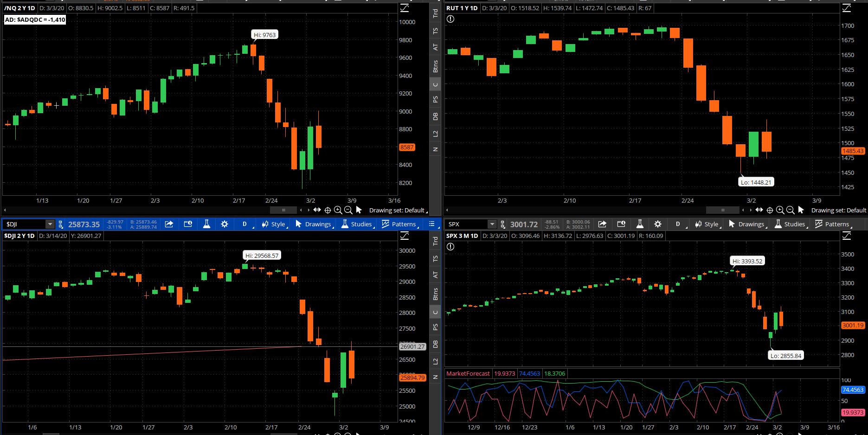Click the symbol link icon next to $DJI
This screenshot has height=435, width=868.
[x=61, y=224]
